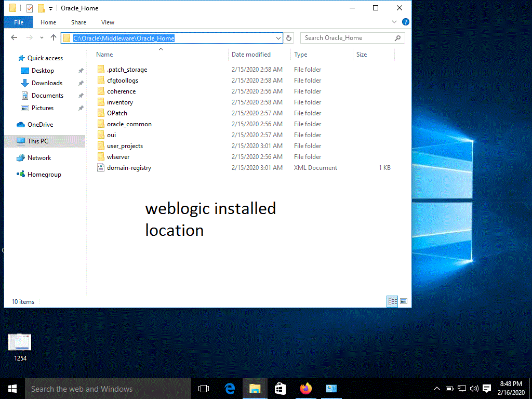Click the battery tray icon
532x399 pixels.
pyautogui.click(x=449, y=389)
